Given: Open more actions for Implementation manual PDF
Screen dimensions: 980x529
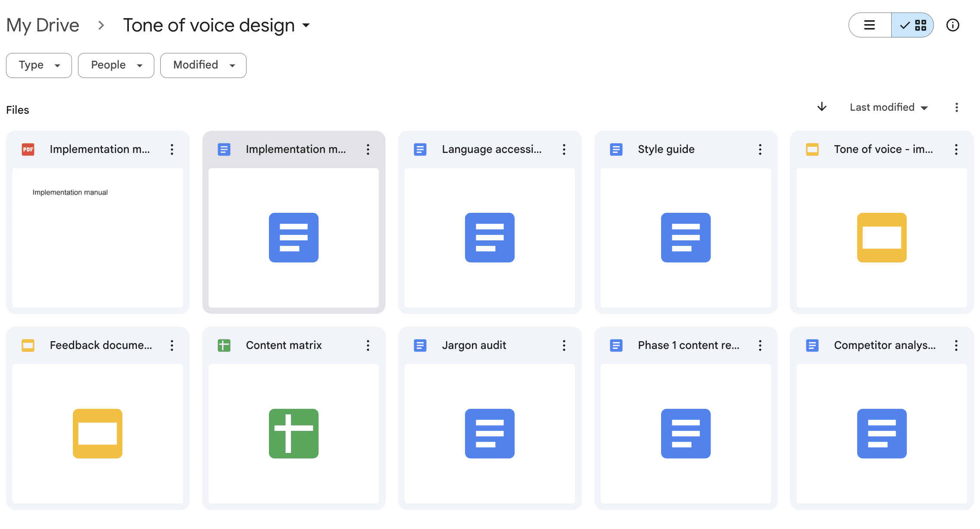Looking at the screenshot, I should tap(172, 149).
